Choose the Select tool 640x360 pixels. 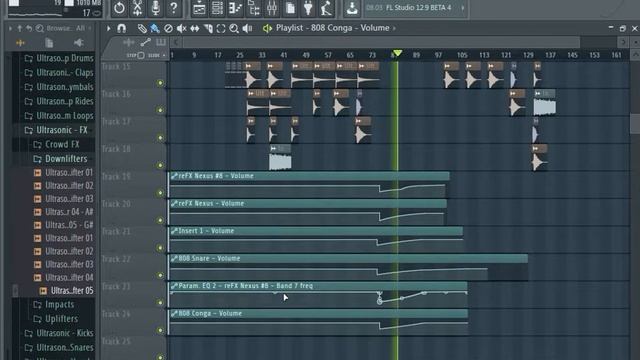click(221, 28)
